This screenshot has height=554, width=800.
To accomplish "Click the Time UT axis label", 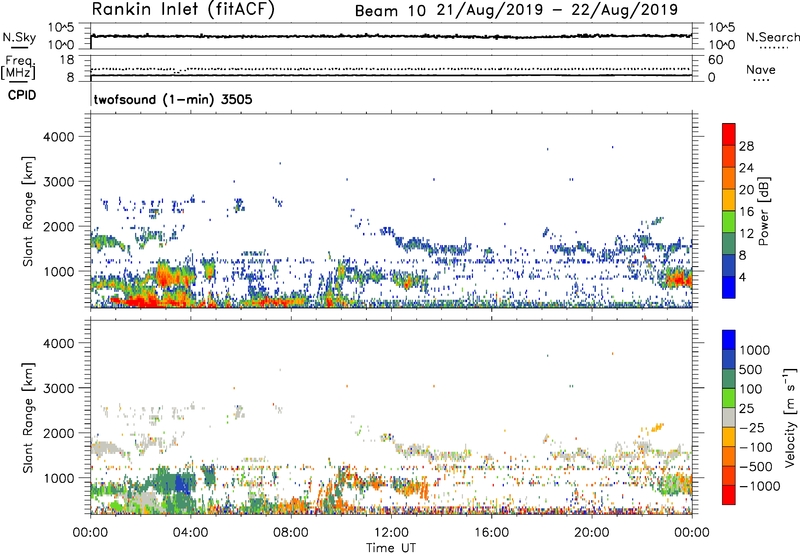I will (x=391, y=548).
